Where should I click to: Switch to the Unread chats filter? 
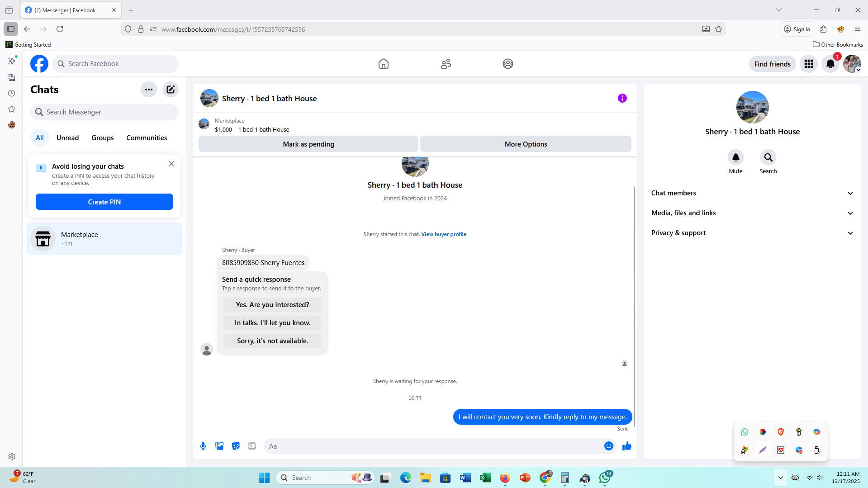(x=67, y=138)
